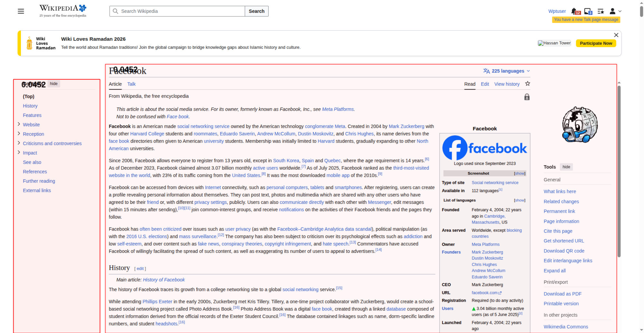Click the page protection padlock icon
644x333 pixels.
pyautogui.click(x=527, y=97)
